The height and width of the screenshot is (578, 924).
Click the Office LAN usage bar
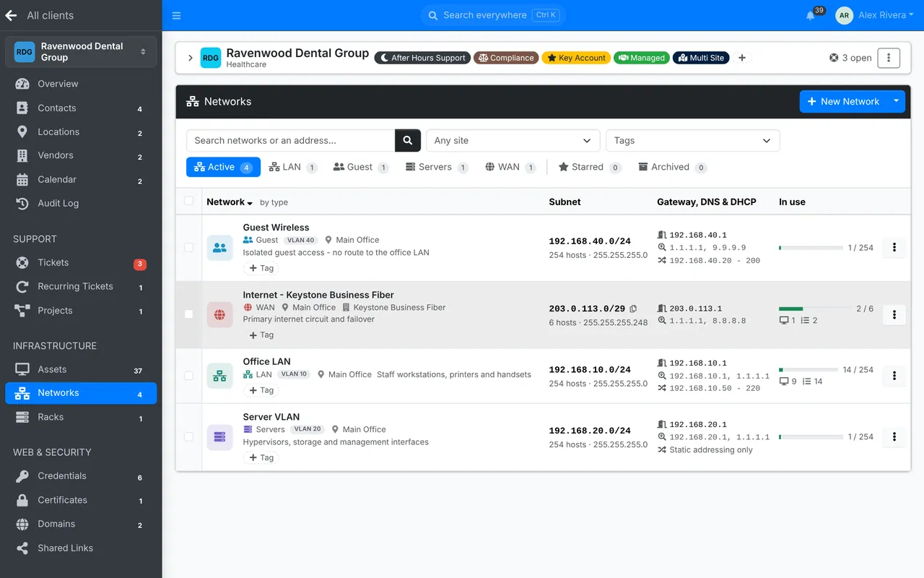tap(808, 370)
